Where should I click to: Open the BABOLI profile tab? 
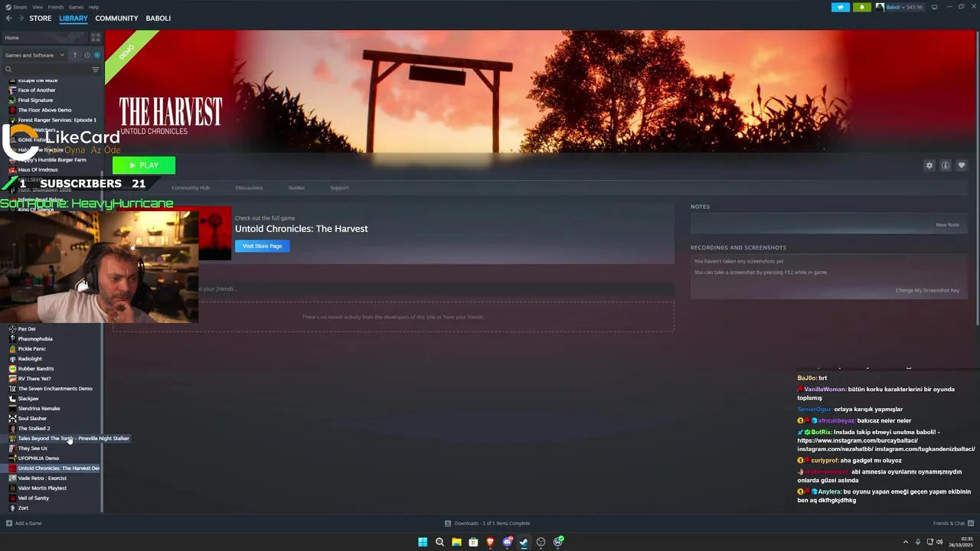tap(158, 18)
